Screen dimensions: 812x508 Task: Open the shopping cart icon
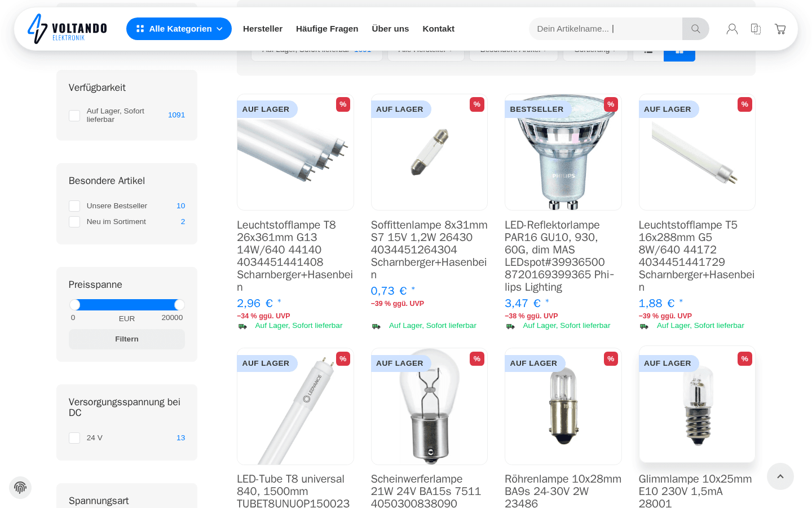(x=780, y=29)
